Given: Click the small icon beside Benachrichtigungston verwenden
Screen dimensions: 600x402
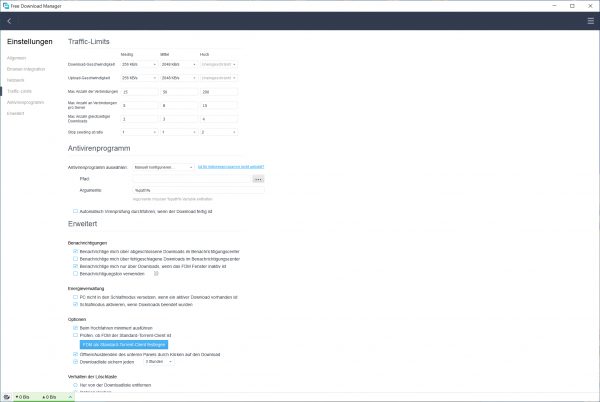Looking at the screenshot, I should point(156,273).
